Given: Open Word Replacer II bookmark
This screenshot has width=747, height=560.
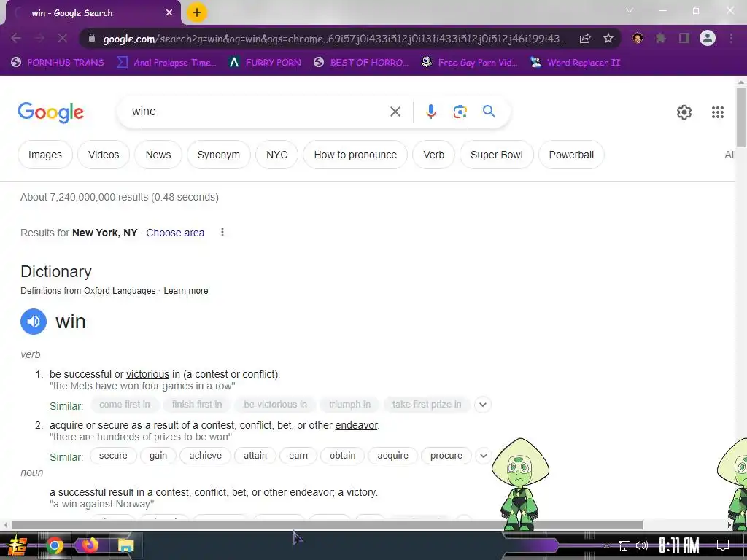Looking at the screenshot, I should (576, 63).
